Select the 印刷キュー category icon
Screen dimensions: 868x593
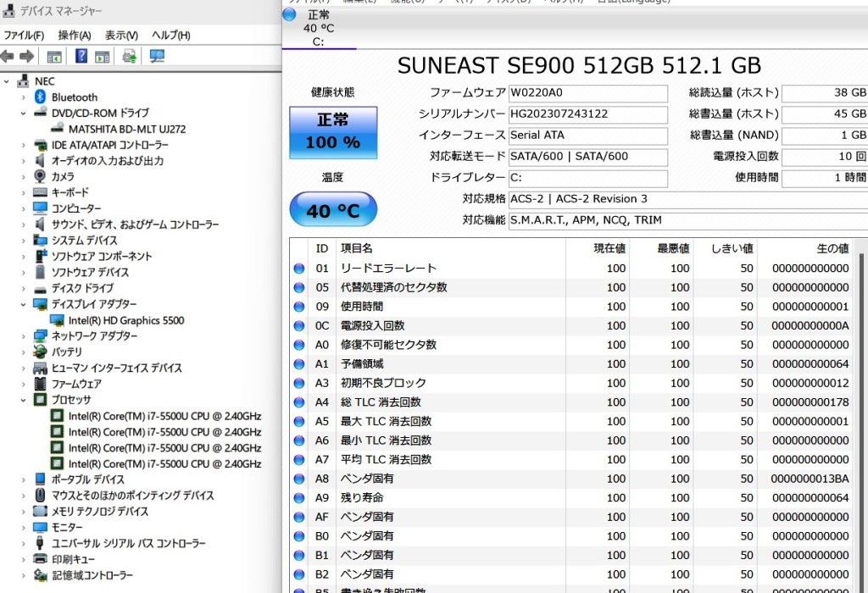(40, 559)
